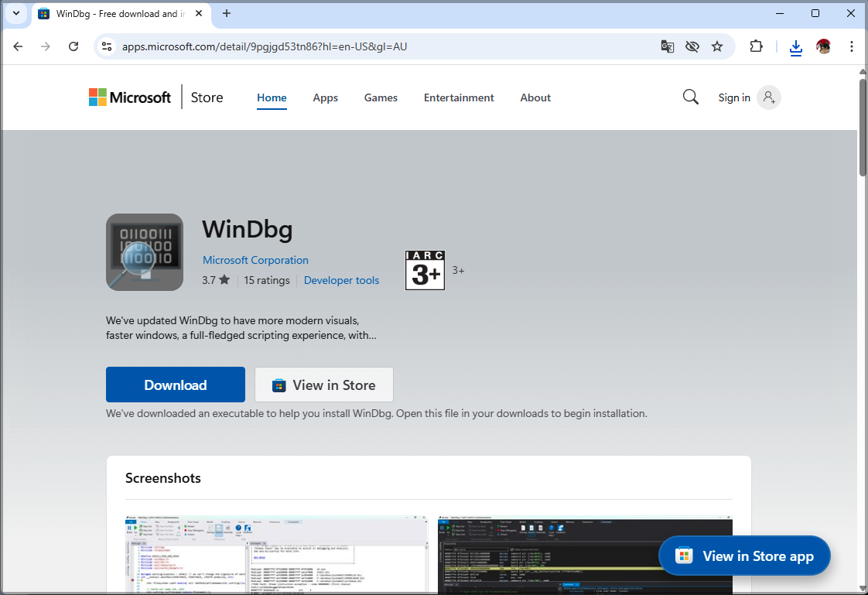Open the Games section

(381, 97)
